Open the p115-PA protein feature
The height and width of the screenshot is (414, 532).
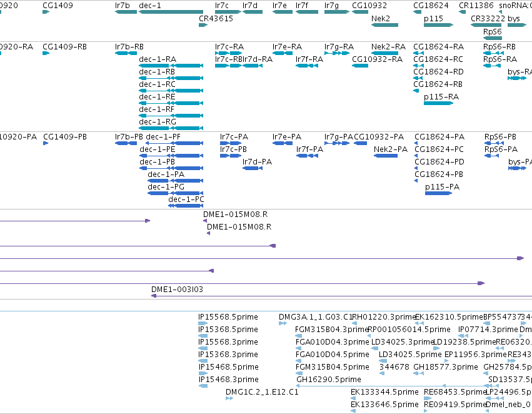tap(438, 193)
